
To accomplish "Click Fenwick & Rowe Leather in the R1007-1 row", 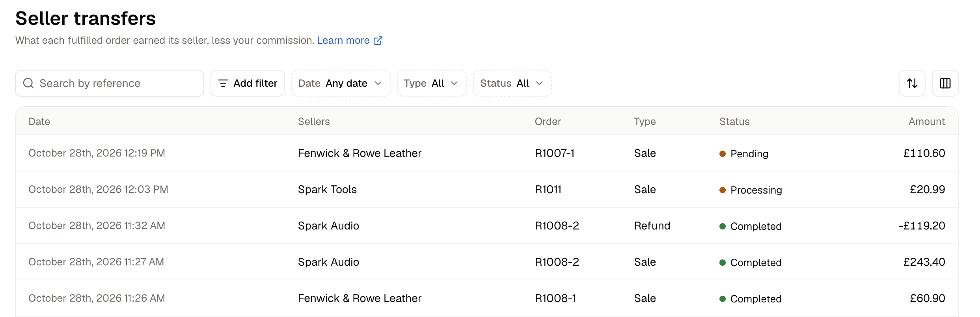I will [360, 153].
